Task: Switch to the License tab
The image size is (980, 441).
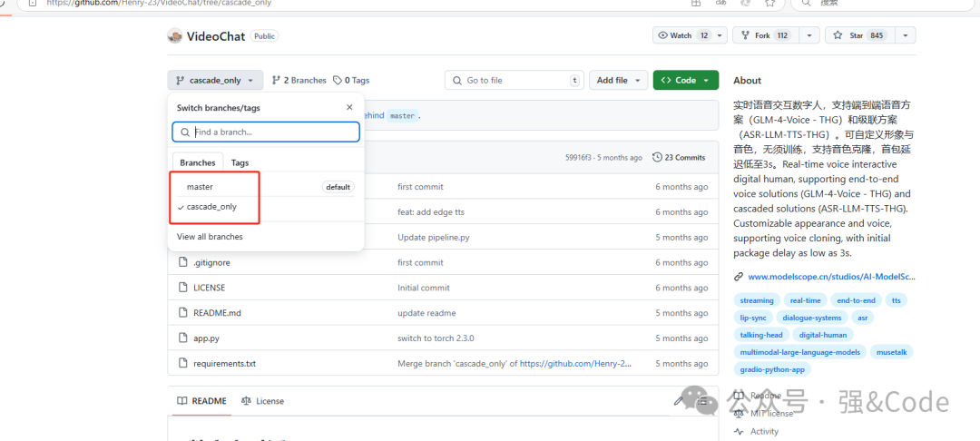Action: tap(262, 401)
